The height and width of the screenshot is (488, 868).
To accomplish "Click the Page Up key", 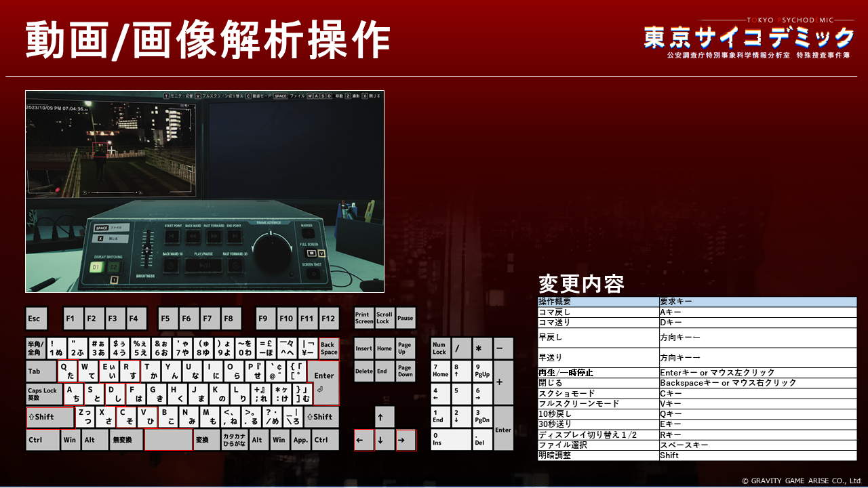I will pos(406,348).
